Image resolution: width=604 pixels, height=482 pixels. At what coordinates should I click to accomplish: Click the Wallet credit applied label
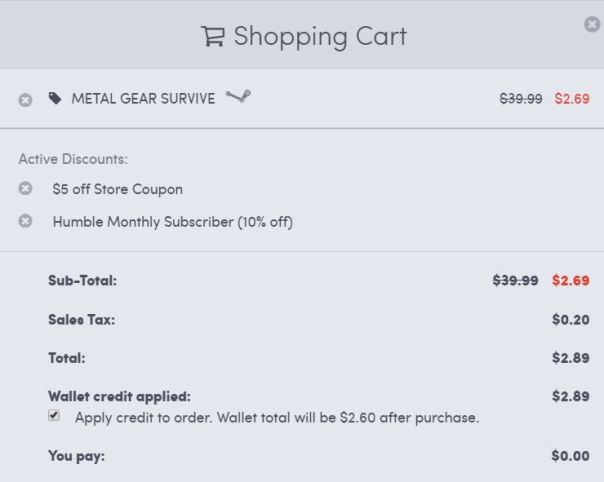coord(119,396)
